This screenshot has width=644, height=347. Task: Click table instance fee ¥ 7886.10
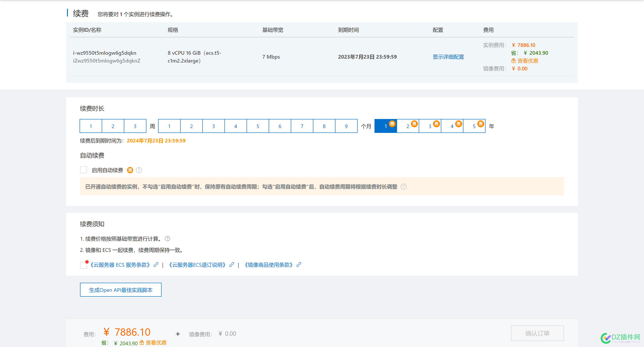pos(523,45)
